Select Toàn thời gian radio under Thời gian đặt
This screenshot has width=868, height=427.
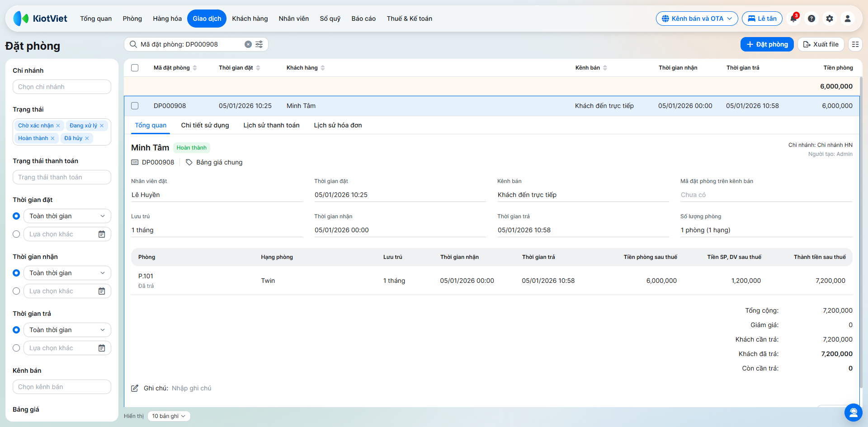coord(16,216)
